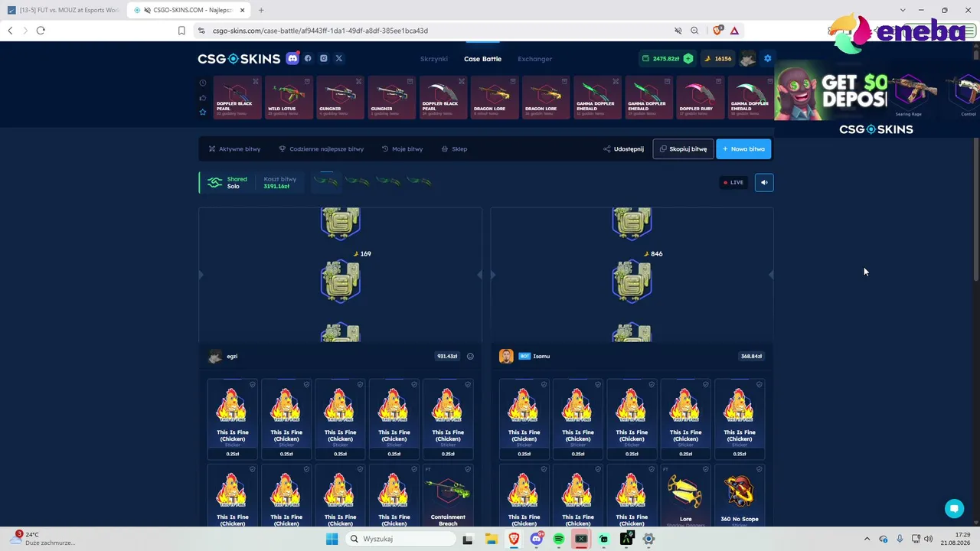Image resolution: width=980 pixels, height=551 pixels.
Task: Reload the page
Action: point(41,31)
